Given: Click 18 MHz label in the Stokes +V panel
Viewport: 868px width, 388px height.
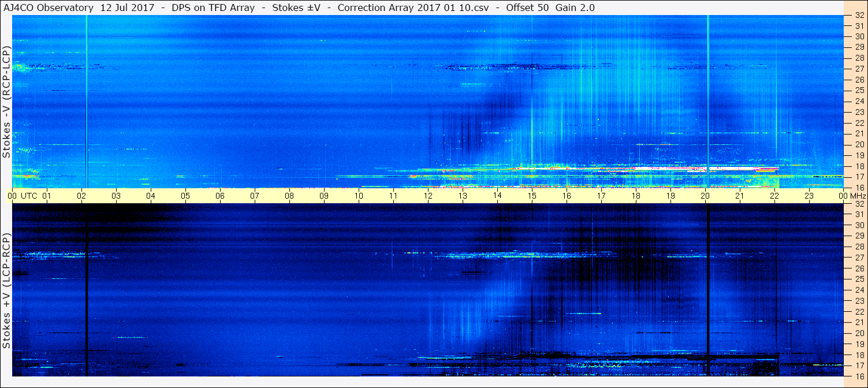Looking at the screenshot, I should pos(859,355).
